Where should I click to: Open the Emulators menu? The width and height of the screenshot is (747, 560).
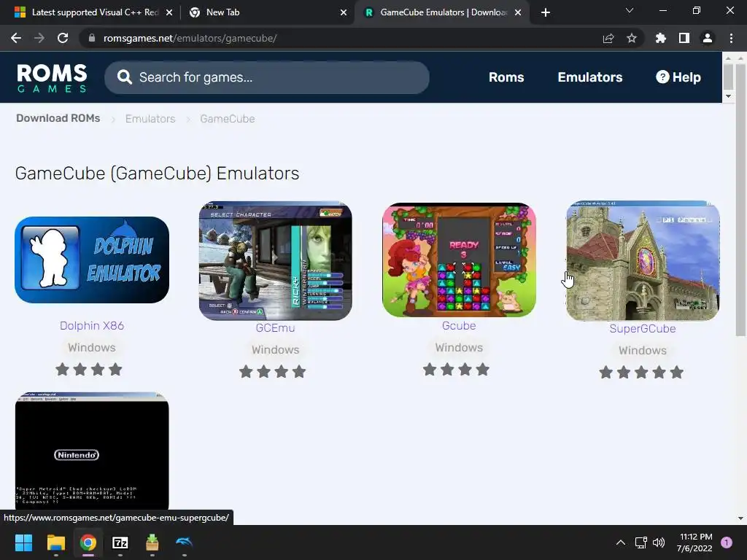pyautogui.click(x=589, y=77)
